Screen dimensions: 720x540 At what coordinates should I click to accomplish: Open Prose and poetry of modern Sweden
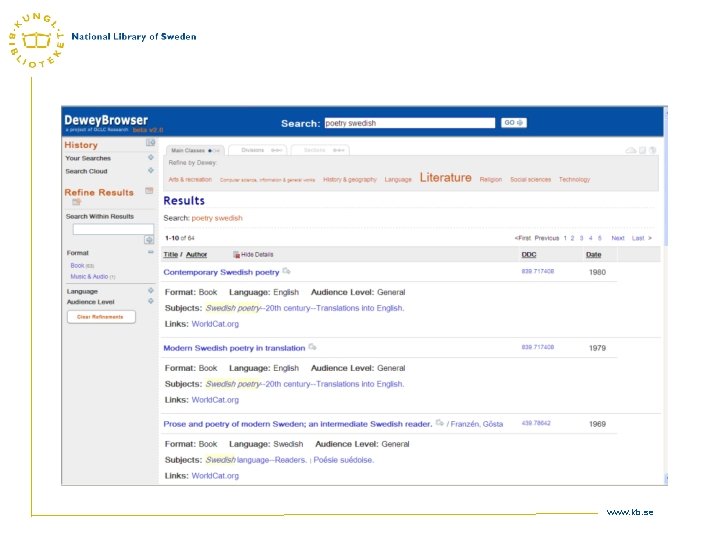tap(298, 424)
